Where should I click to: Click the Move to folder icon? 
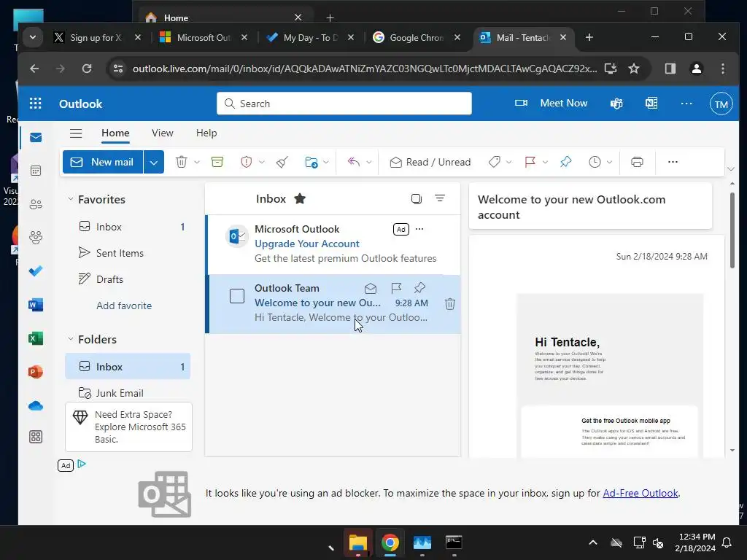coord(311,162)
